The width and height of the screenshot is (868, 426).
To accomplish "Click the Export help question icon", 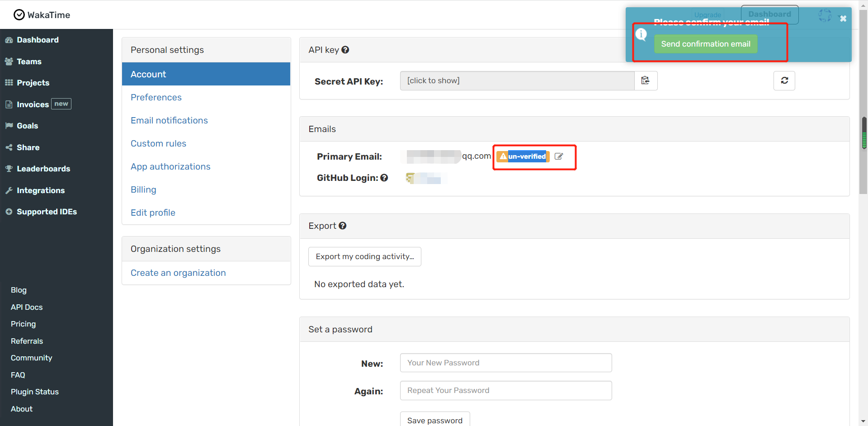I will (343, 226).
